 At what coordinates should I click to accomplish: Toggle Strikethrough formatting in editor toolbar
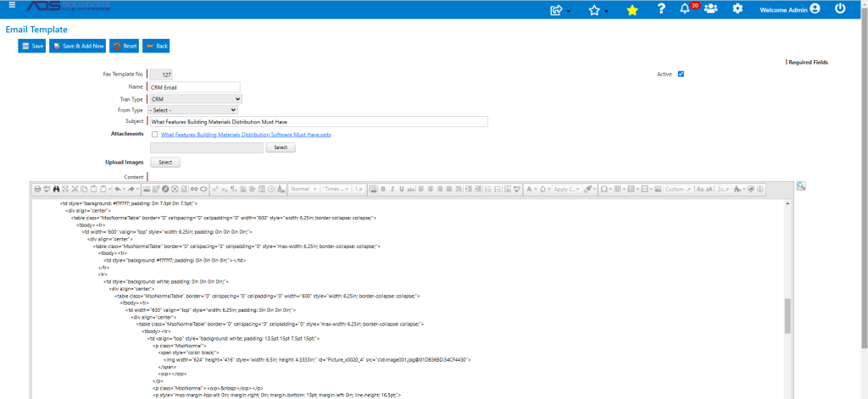pos(411,189)
